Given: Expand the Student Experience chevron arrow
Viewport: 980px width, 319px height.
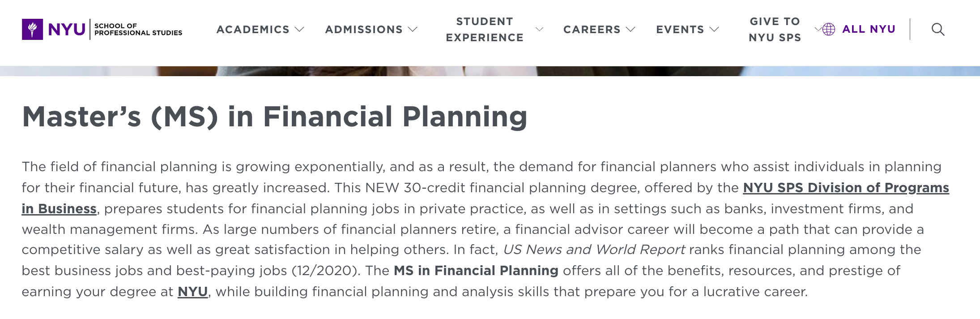Looking at the screenshot, I should (539, 30).
